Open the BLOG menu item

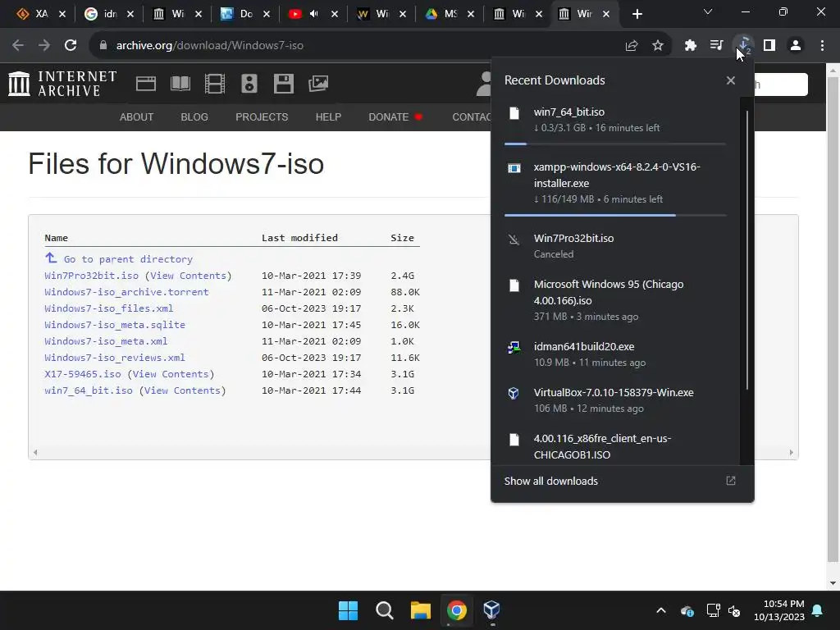point(194,116)
